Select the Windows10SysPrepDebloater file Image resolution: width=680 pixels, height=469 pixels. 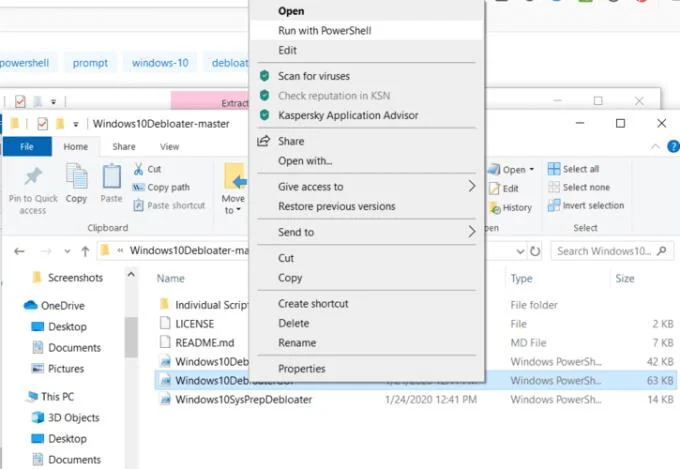(x=235, y=400)
